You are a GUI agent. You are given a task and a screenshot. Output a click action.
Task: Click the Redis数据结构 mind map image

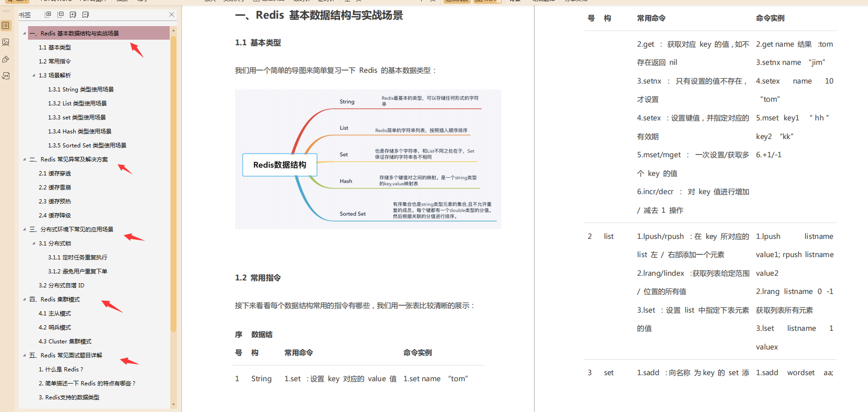click(x=368, y=159)
